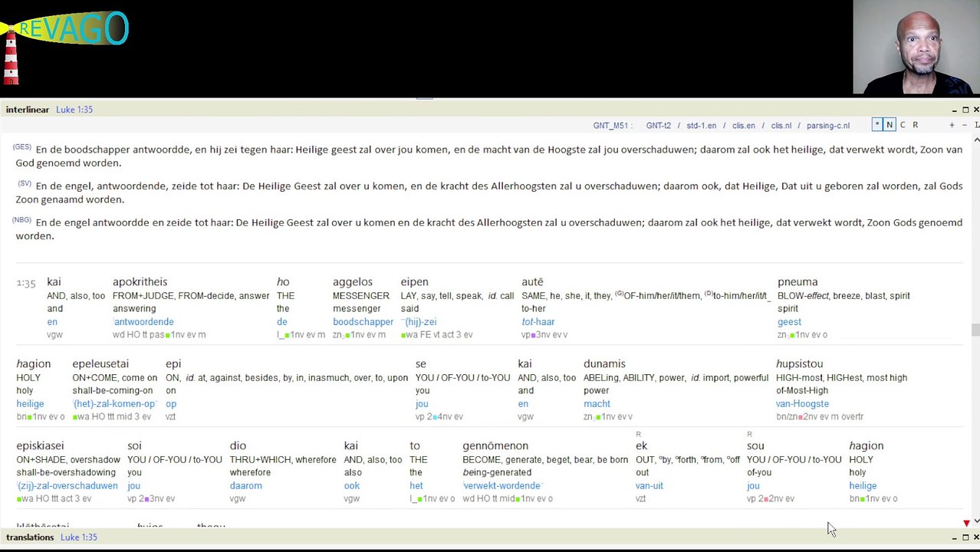Minimize the interlinear panel
980x552 pixels.
click(954, 110)
